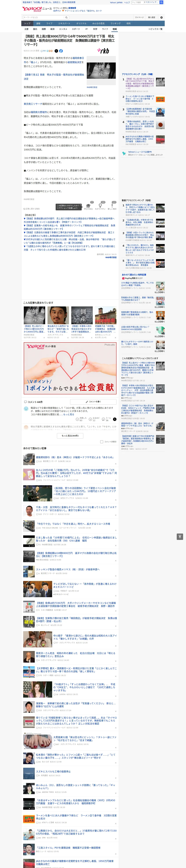Click the comment bubble icon showing 44
The image size is (186, 868).
[x=43, y=51]
